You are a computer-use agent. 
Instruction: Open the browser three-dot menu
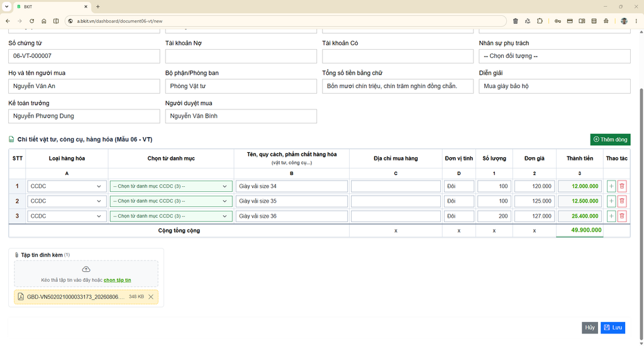coord(636,21)
